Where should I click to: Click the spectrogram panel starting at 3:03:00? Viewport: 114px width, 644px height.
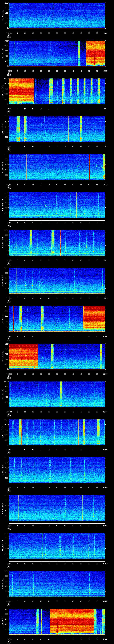point(57,91)
